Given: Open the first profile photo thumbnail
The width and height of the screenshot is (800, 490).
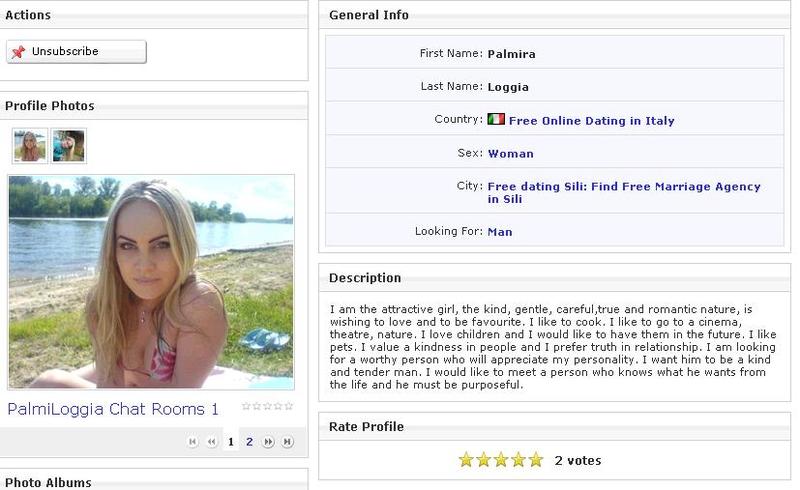Looking at the screenshot, I should [x=30, y=145].
